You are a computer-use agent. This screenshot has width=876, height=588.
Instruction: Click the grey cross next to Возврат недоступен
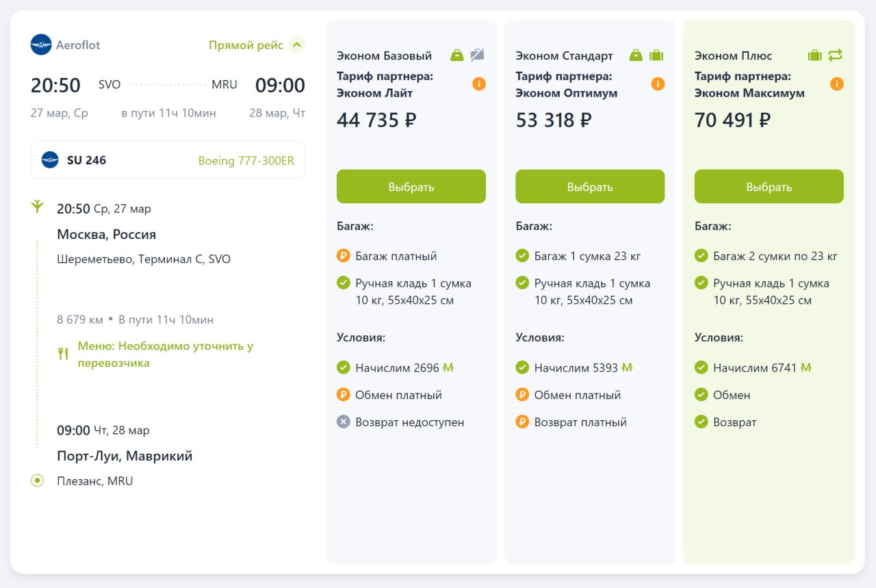click(344, 422)
